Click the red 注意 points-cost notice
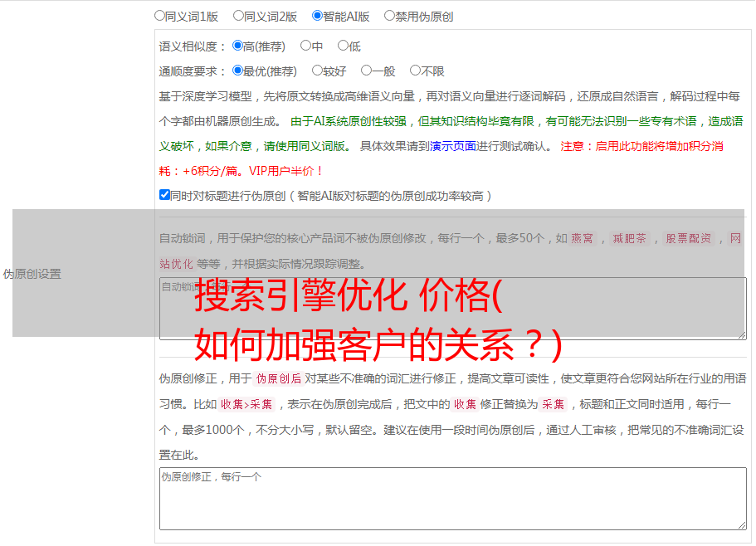The width and height of the screenshot is (756, 546). 441,158
